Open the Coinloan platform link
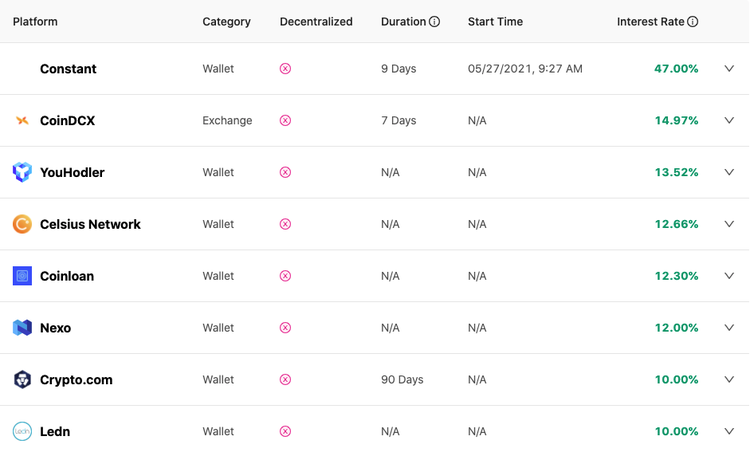Screen dimensions: 750x456 [67, 276]
